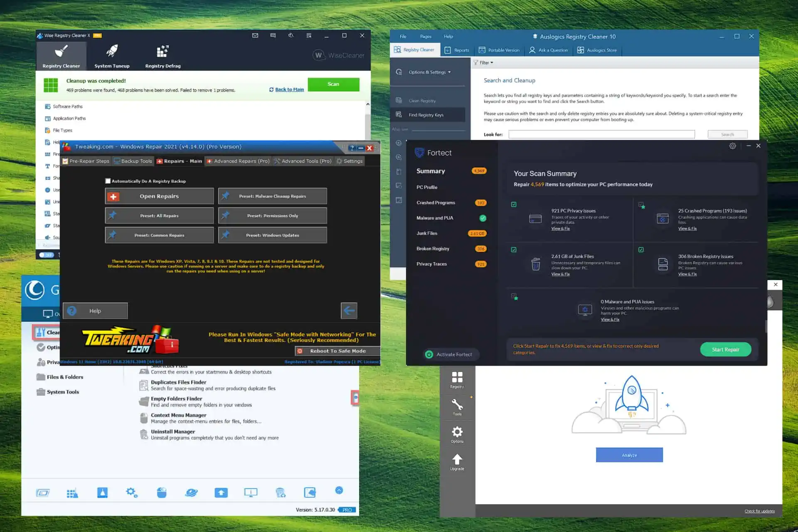Screen dimensions: 798x532
Task: Switch to Pre-Repair Steps tab in Windows Repair
Action: (86, 161)
